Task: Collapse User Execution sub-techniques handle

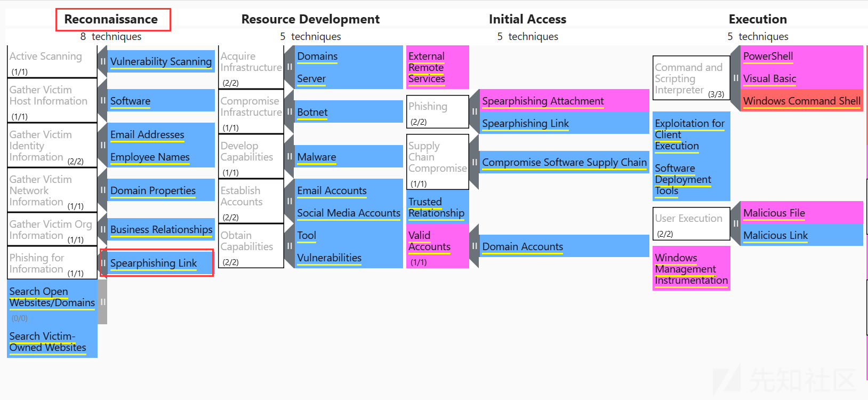Action: pos(735,223)
